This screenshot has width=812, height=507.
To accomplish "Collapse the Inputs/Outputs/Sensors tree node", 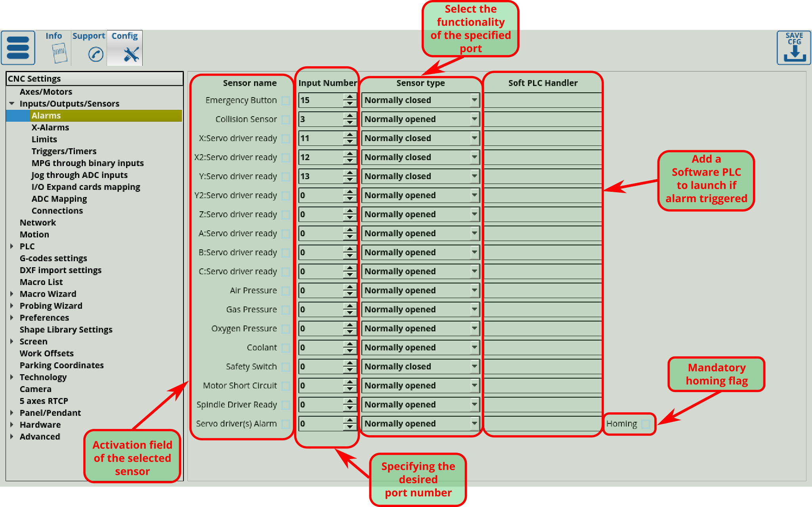I will (11, 103).
